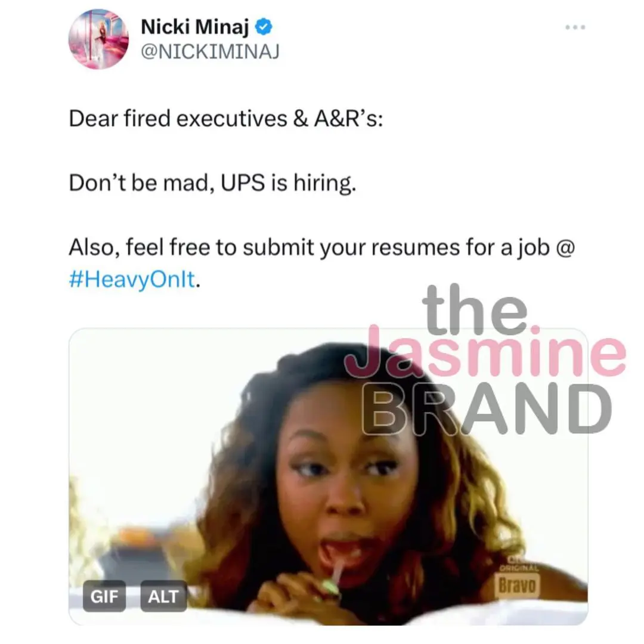The width and height of the screenshot is (644, 644).
Task: Open the @NICKIMINAJ handle link
Action: [x=210, y=52]
